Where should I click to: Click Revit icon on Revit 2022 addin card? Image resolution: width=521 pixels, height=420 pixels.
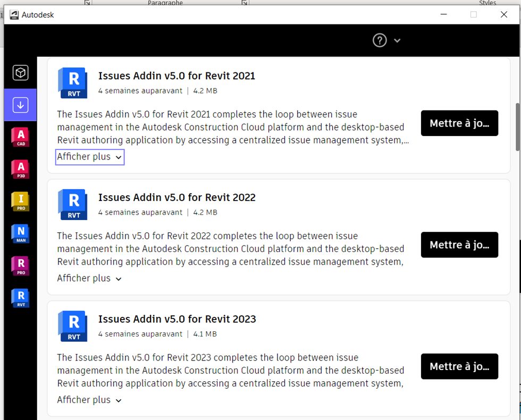(73, 204)
